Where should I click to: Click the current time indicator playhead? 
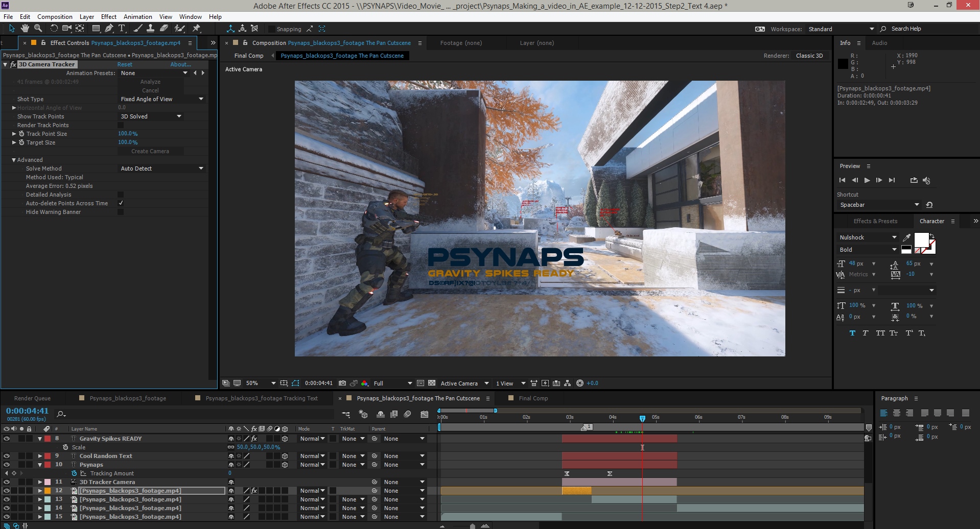tap(642, 418)
